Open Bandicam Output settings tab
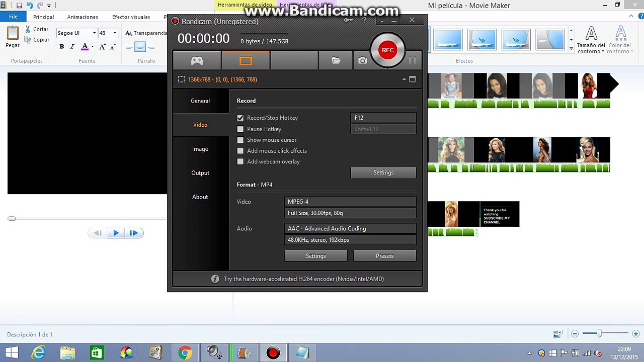 (x=200, y=173)
